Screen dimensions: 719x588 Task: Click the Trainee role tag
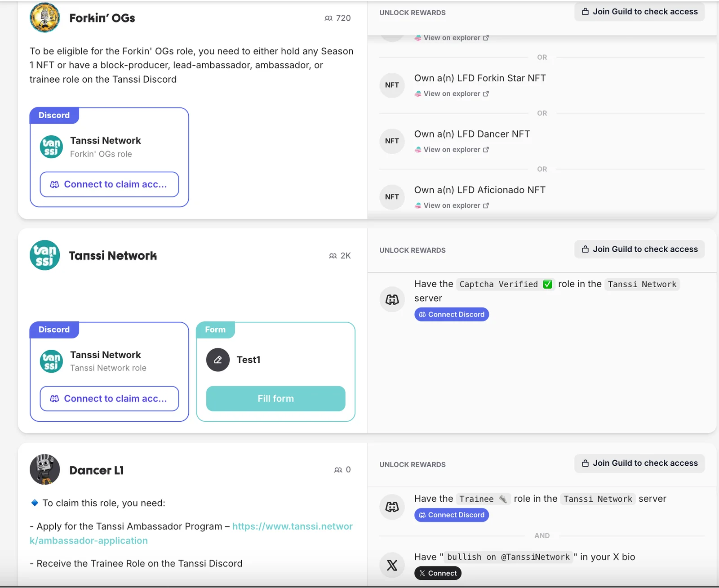(x=483, y=499)
